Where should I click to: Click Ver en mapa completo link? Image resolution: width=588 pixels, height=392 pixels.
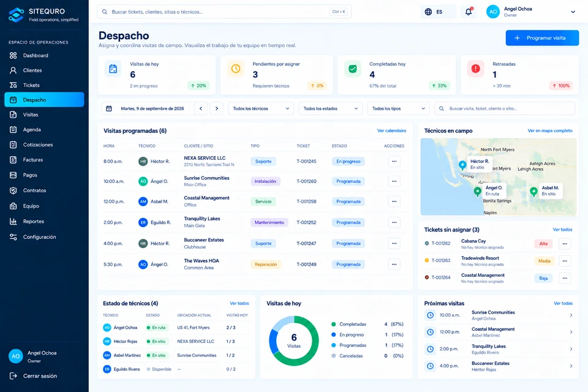(550, 130)
